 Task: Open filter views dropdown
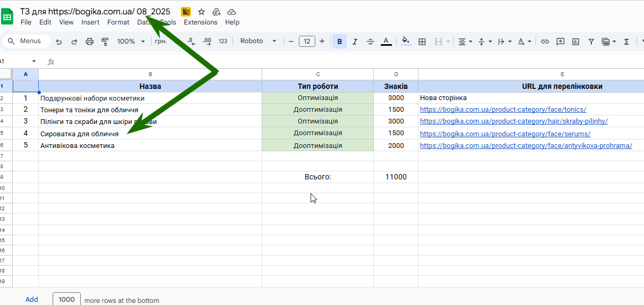[x=609, y=42]
